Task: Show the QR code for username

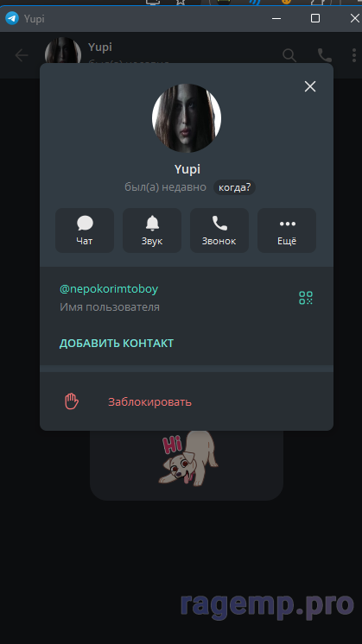Action: (x=306, y=298)
